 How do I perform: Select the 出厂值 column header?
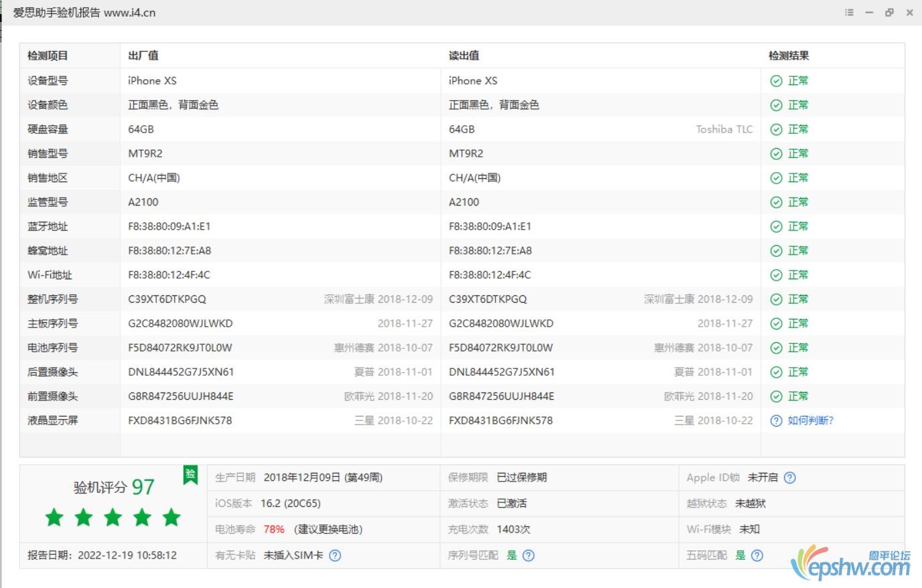tap(143, 56)
